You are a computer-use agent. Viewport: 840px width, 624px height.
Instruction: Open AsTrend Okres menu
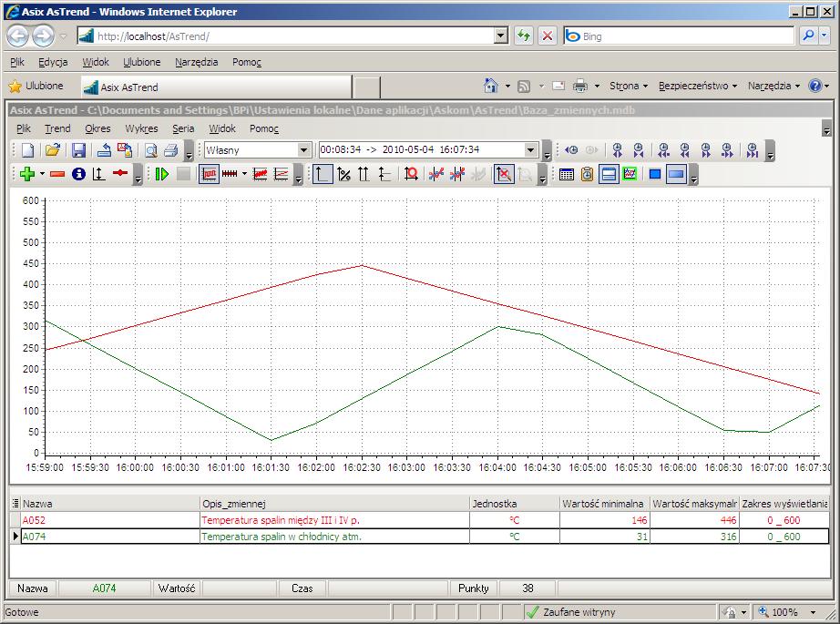tap(97, 128)
